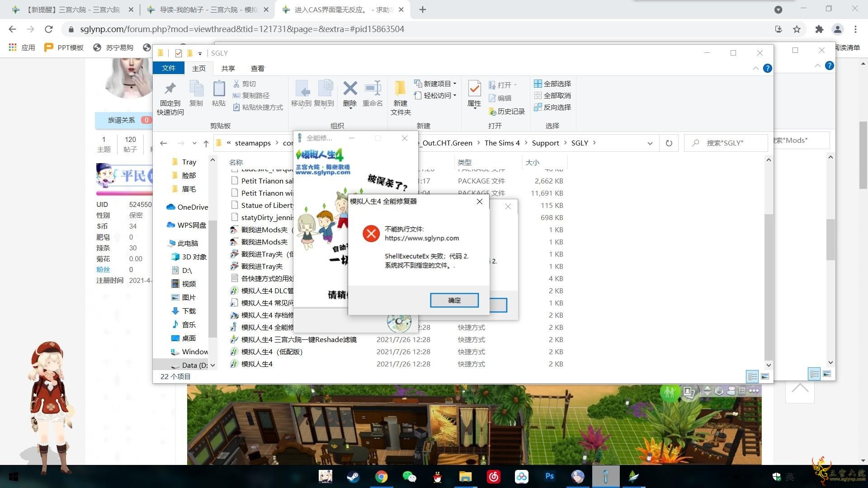Open Steam from the taskbar
Screen dimensions: 868x488
pos(353,476)
